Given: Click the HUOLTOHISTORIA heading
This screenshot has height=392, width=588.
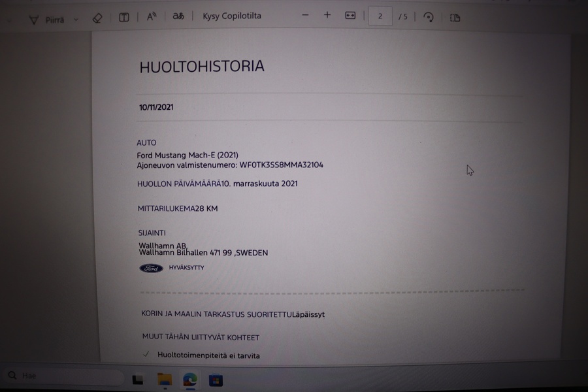Looking at the screenshot, I should [x=202, y=67].
